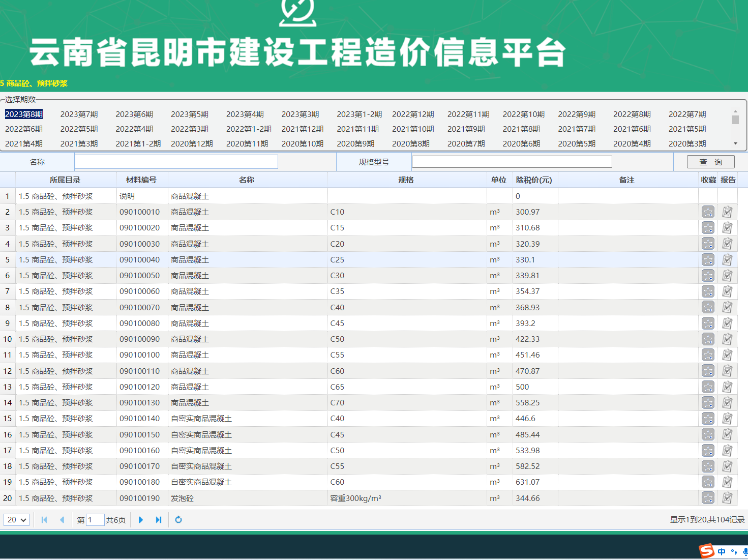
Task: Click 单位 column header
Action: pos(499,180)
